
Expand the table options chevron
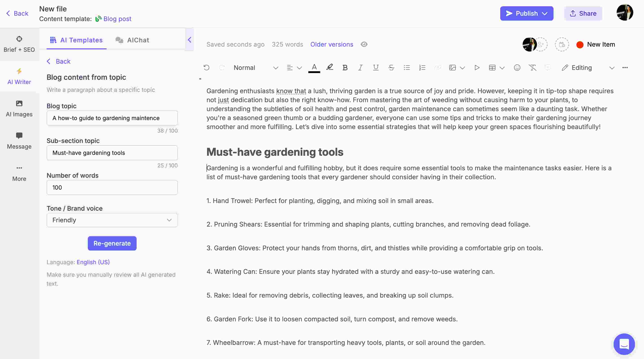502,68
